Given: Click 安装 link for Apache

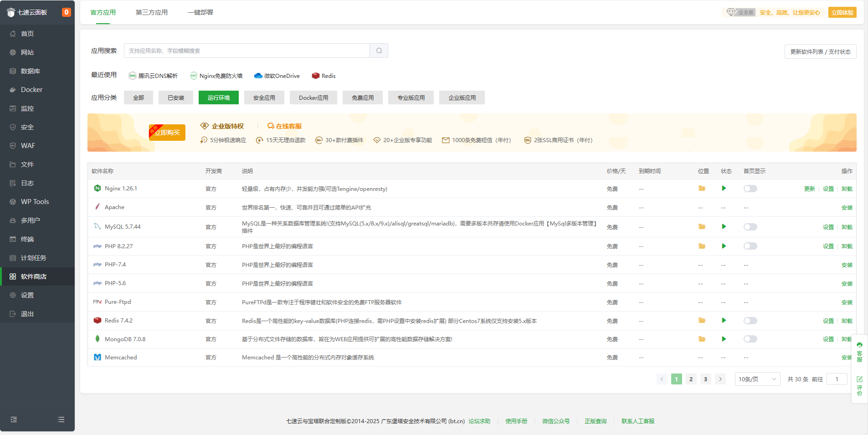Looking at the screenshot, I should [847, 207].
